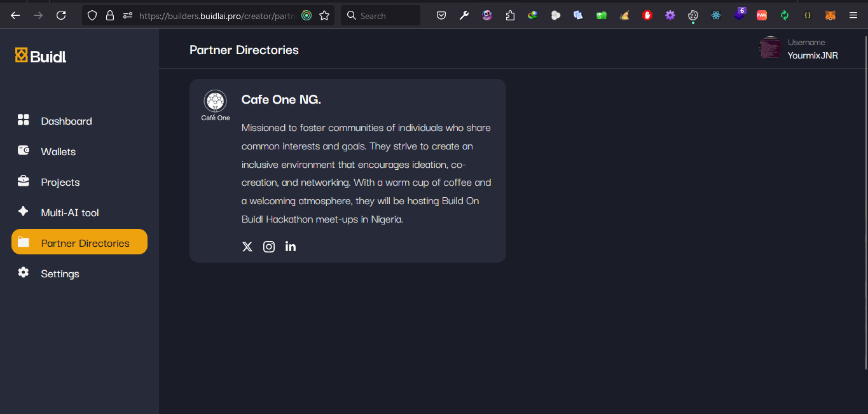Open the Firefox hamburger menu
Image resolution: width=868 pixels, height=414 pixels.
(x=853, y=15)
